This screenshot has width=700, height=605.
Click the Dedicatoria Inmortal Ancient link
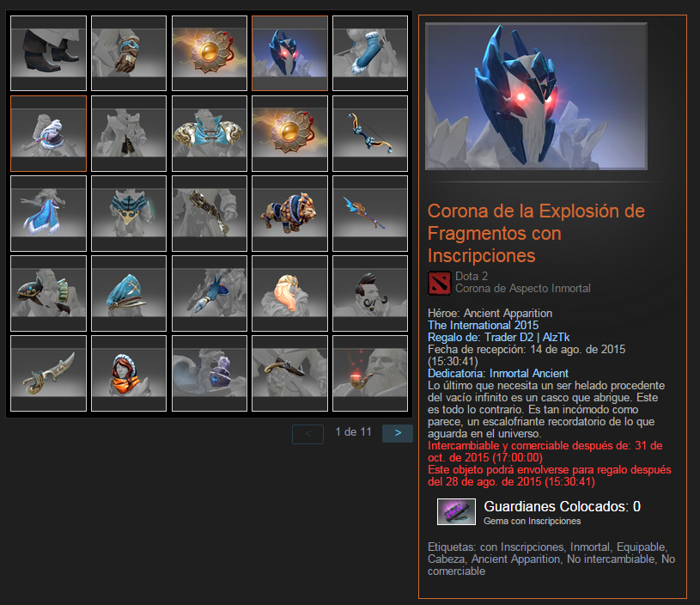[498, 373]
